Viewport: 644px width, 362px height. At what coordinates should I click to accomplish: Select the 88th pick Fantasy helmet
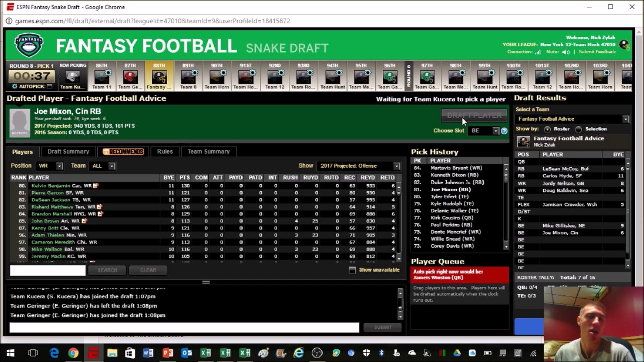(x=159, y=77)
